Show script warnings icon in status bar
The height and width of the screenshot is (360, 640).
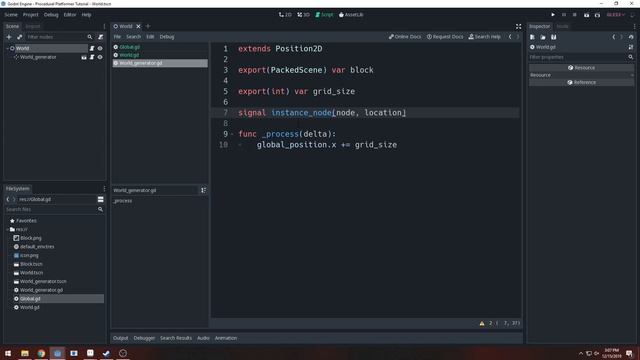482,323
